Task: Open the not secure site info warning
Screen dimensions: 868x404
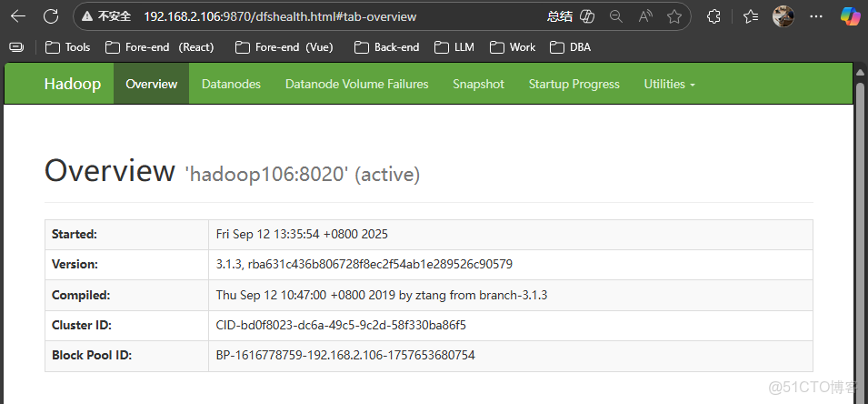Action: [106, 16]
